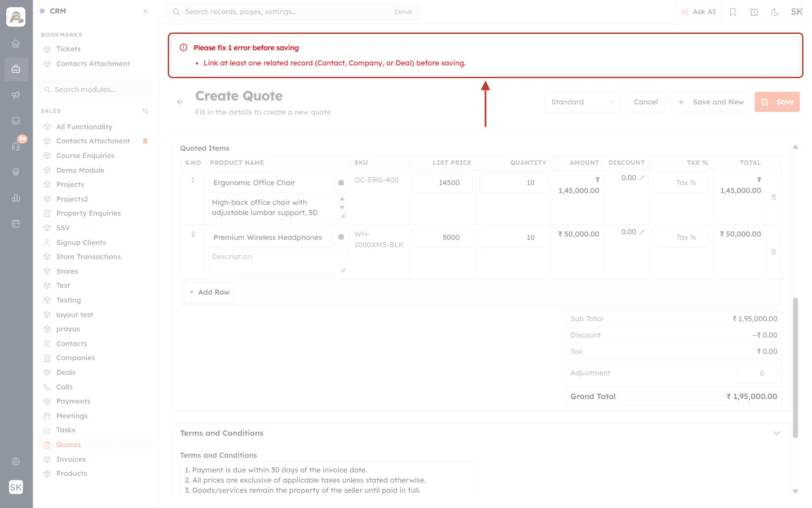Viewport: 812px width, 508px height.
Task: Open the headset support icon with badge
Action: 16,146
